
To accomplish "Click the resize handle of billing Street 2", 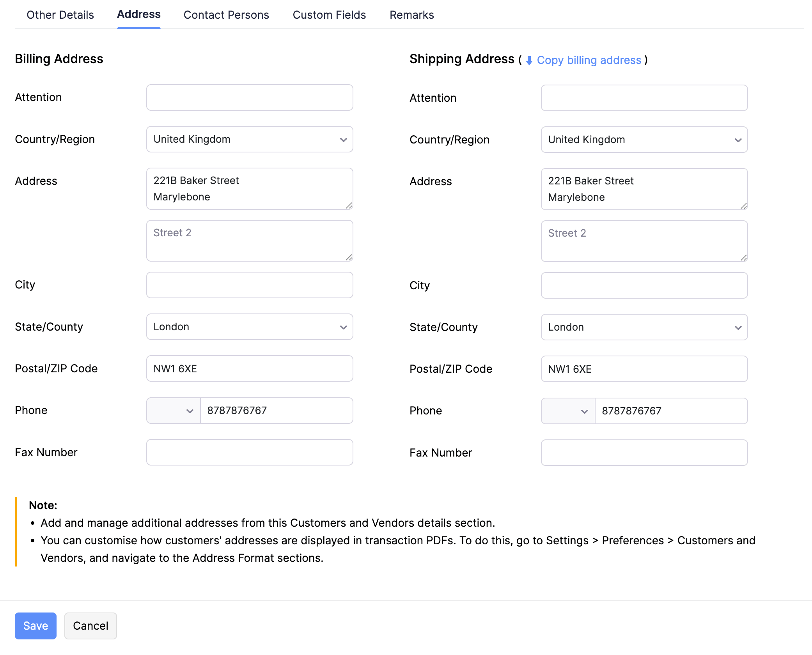I will 349,257.
